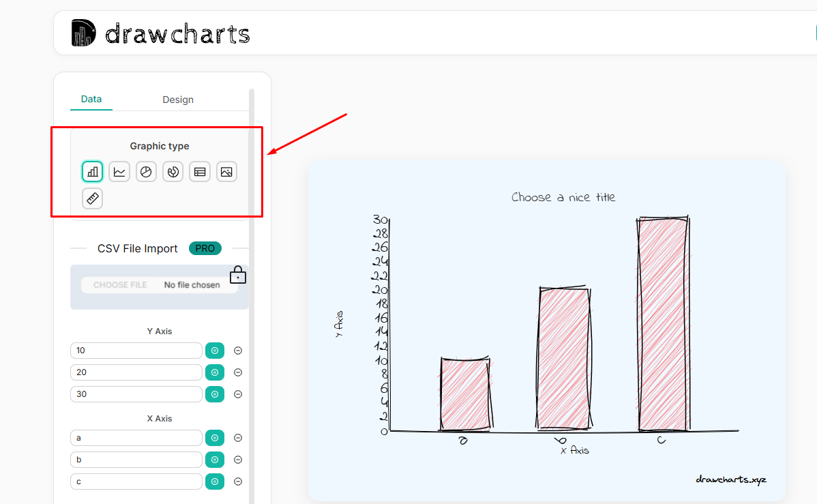Select the bar chart graphic type
Viewport: 817px width, 504px height.
point(92,171)
